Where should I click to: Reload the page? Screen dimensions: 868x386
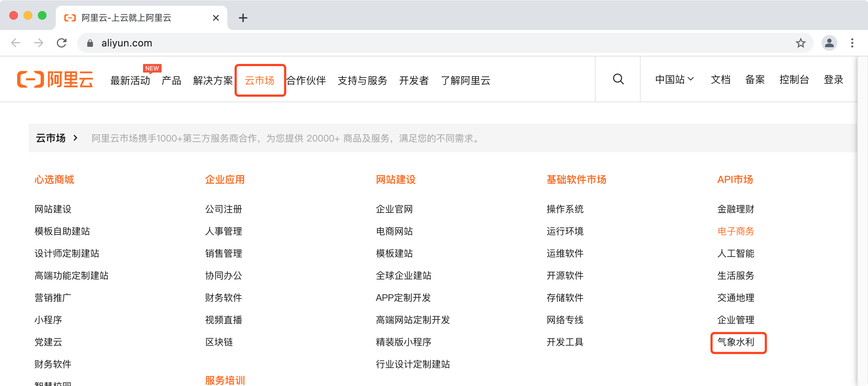coord(62,43)
